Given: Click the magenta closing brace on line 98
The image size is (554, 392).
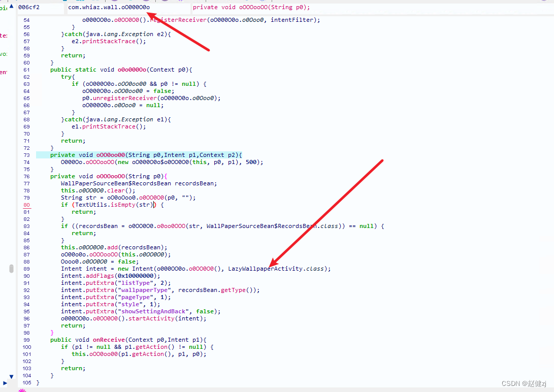Looking at the screenshot, I should pos(52,333).
